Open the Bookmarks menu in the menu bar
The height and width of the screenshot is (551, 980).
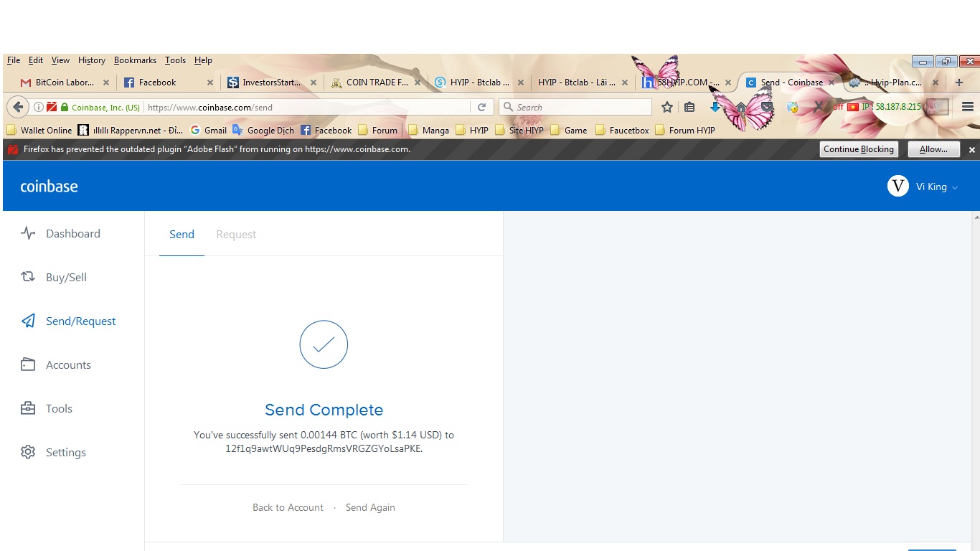[135, 60]
